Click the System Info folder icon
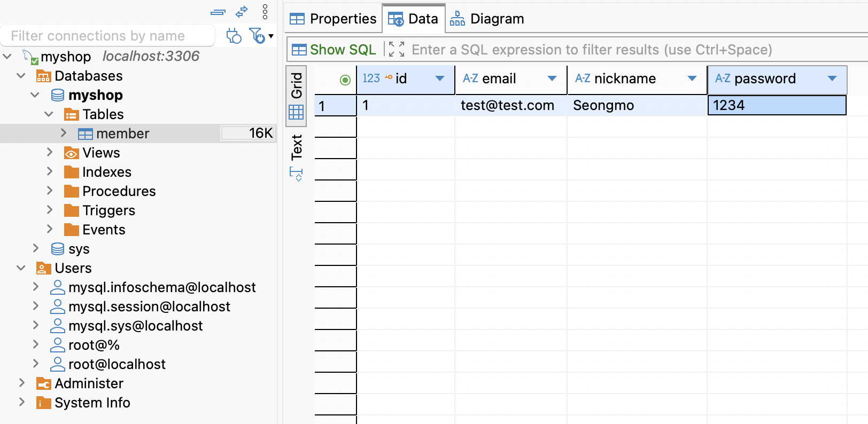This screenshot has width=868, height=424. pos(43,403)
